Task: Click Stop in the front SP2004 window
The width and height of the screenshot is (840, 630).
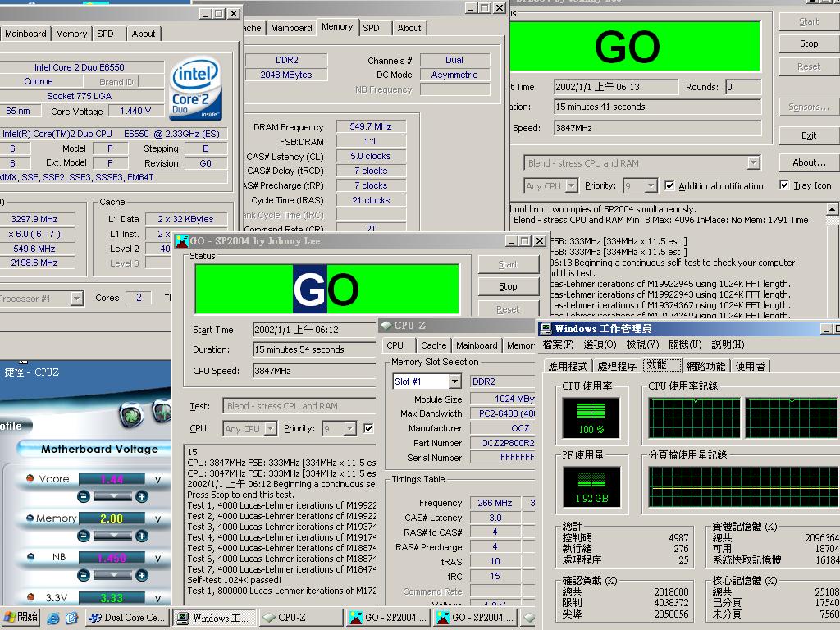Action: (x=508, y=286)
